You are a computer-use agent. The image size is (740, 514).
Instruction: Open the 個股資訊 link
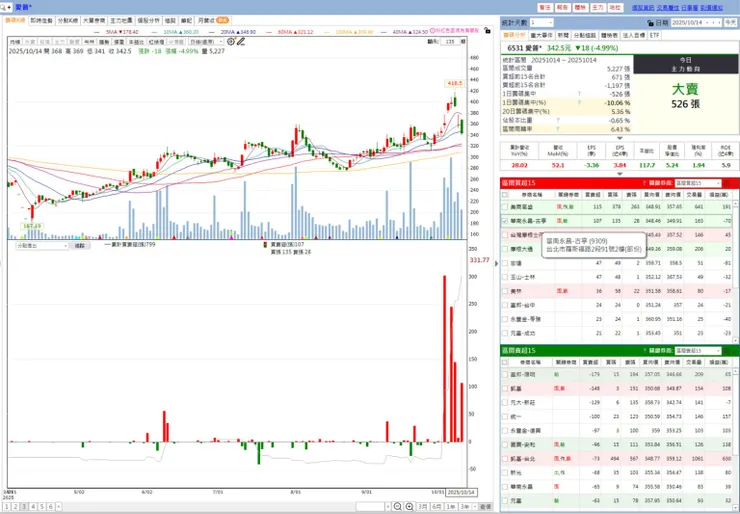click(643, 8)
